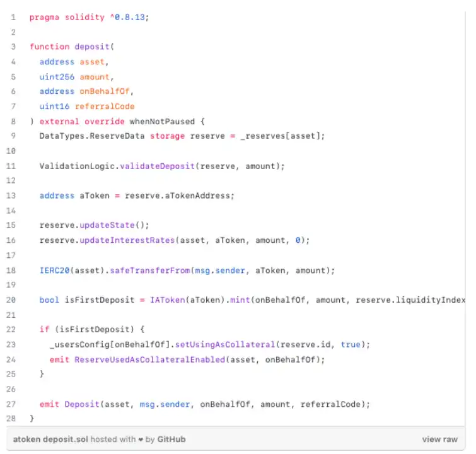Click line number 3
476x454 pixels.
13,47
